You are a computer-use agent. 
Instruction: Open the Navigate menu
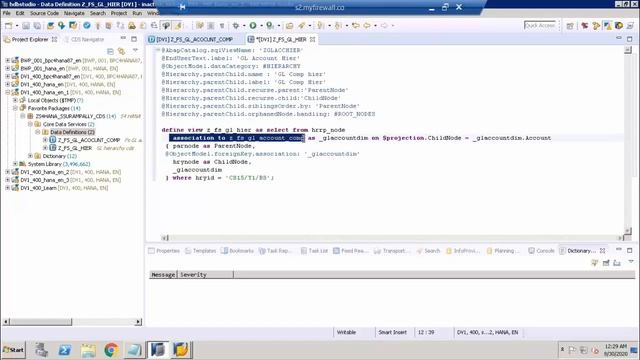(74, 13)
